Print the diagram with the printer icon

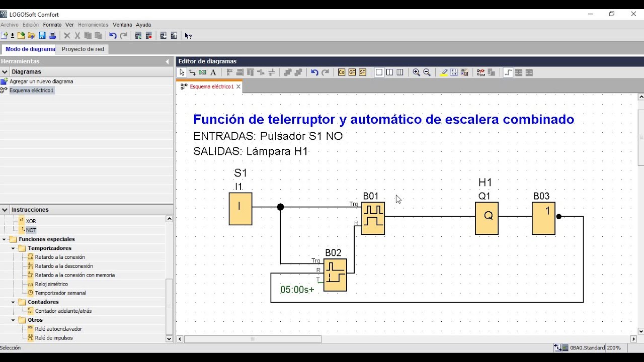52,36
